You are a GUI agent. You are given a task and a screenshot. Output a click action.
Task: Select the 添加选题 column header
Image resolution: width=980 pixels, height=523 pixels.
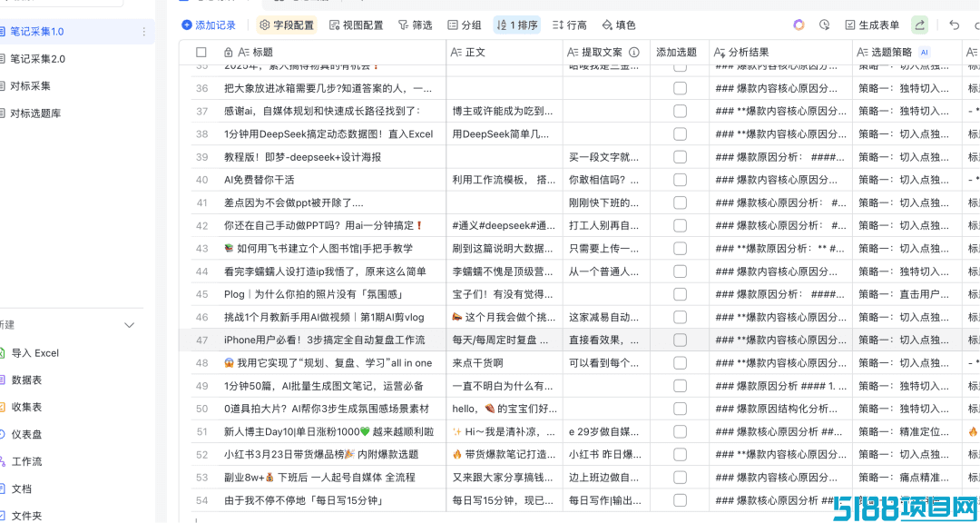(680, 53)
